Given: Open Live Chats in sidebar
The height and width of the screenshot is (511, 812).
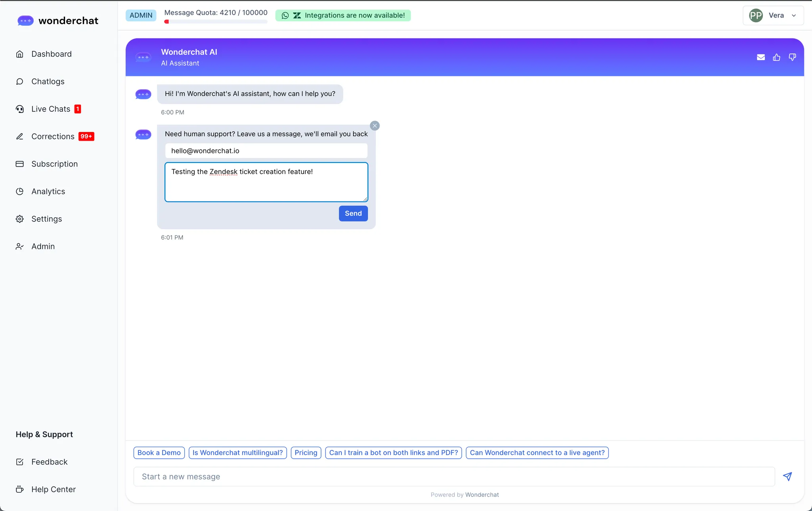Looking at the screenshot, I should 51,109.
